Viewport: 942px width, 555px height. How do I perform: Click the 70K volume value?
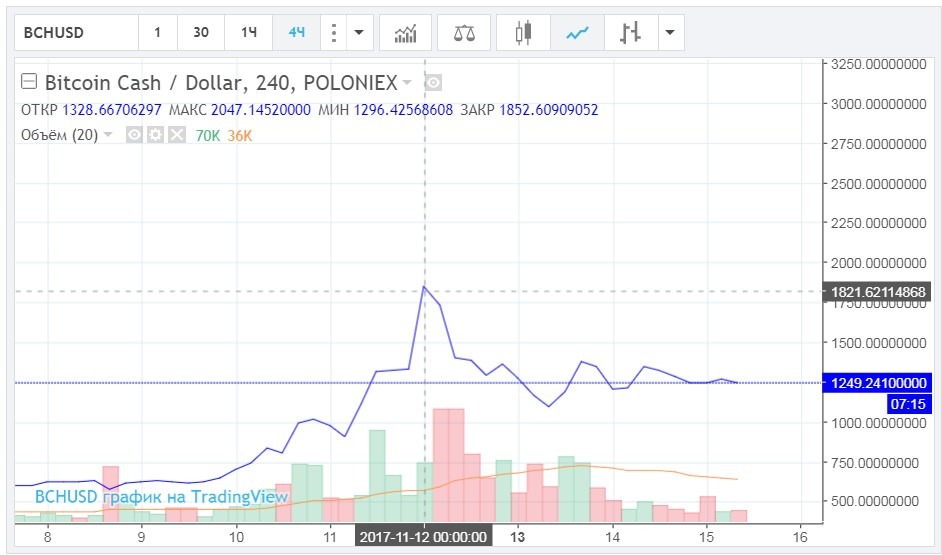pos(208,136)
